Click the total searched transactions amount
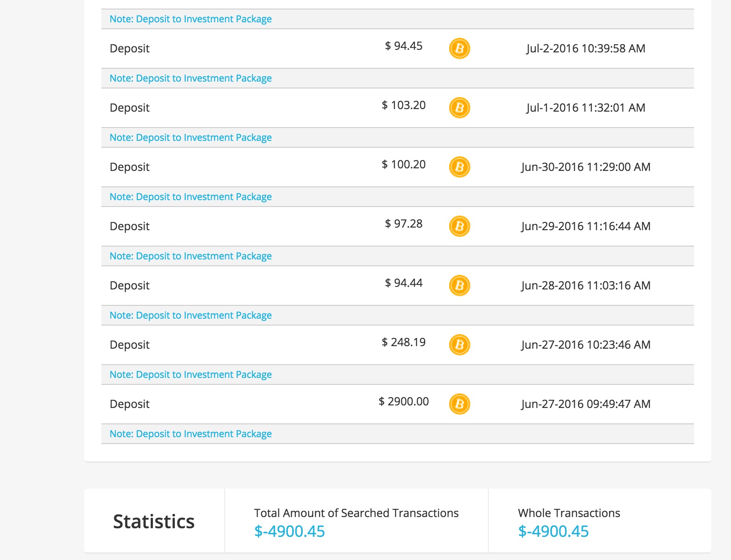731x560 pixels. pyautogui.click(x=289, y=531)
